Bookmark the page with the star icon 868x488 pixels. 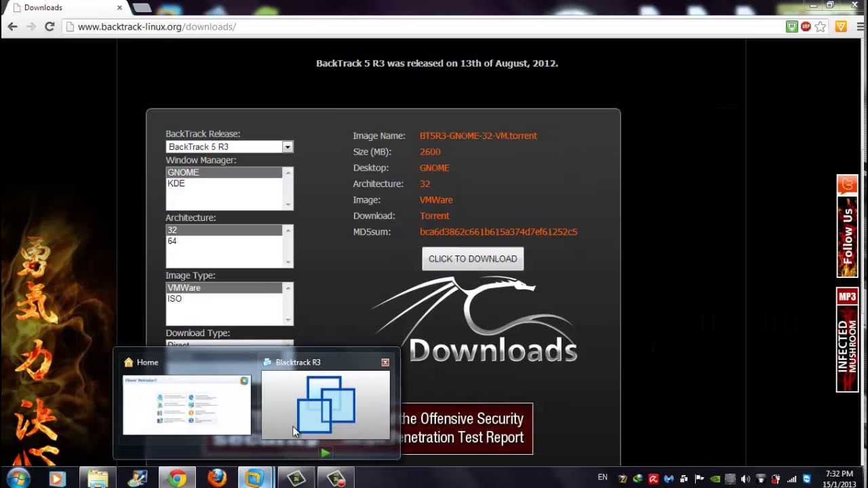(821, 26)
